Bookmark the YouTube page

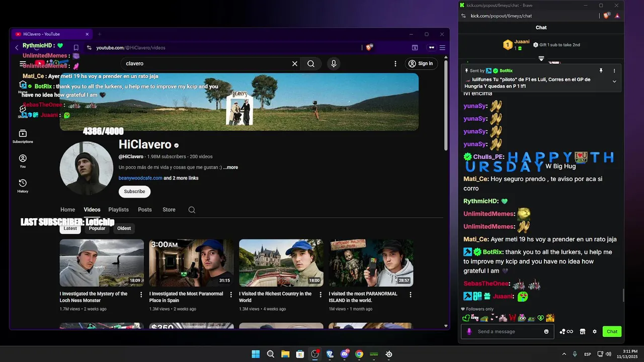pos(76,48)
